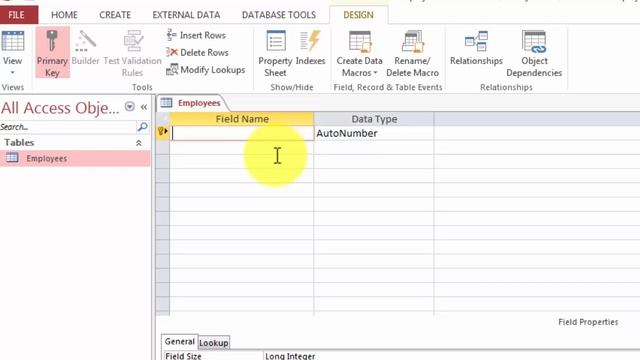Open the General properties tab
640x360 pixels.
(180, 342)
